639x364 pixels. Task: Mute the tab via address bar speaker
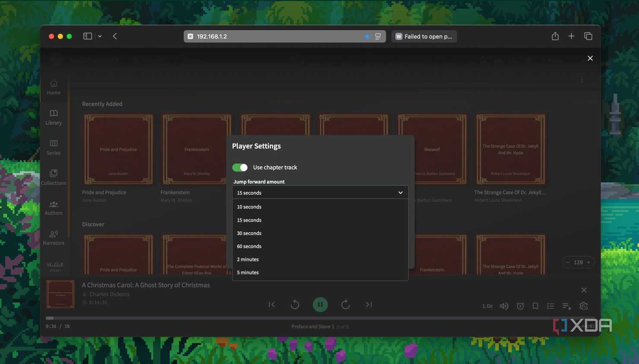coord(367,37)
